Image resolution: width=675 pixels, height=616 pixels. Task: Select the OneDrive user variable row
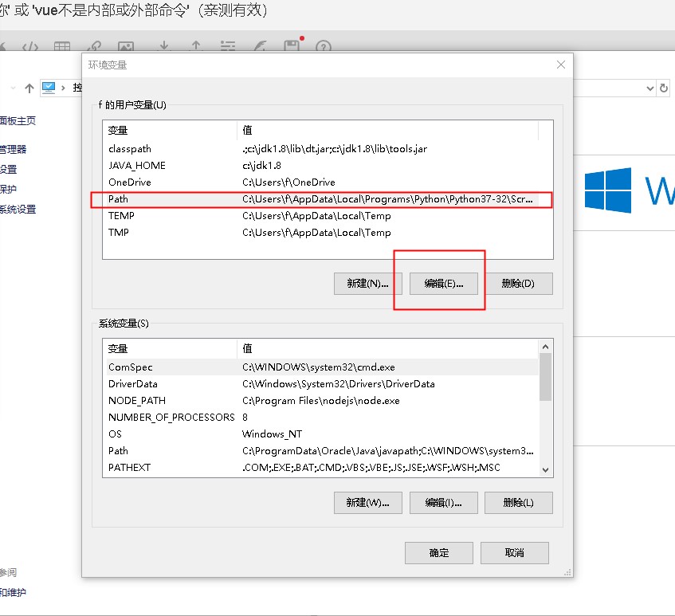[323, 182]
